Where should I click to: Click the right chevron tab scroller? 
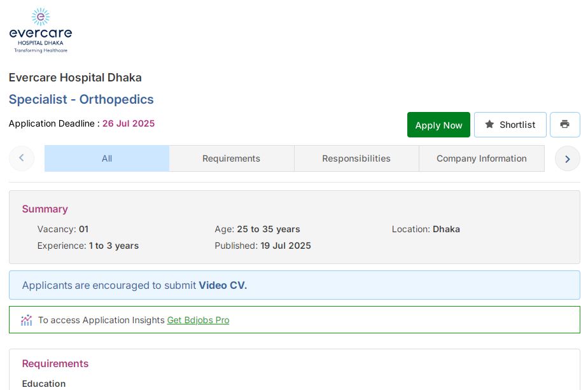click(x=568, y=158)
